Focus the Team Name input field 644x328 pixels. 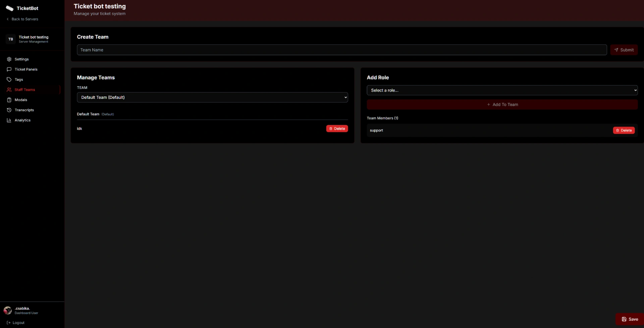pos(341,50)
